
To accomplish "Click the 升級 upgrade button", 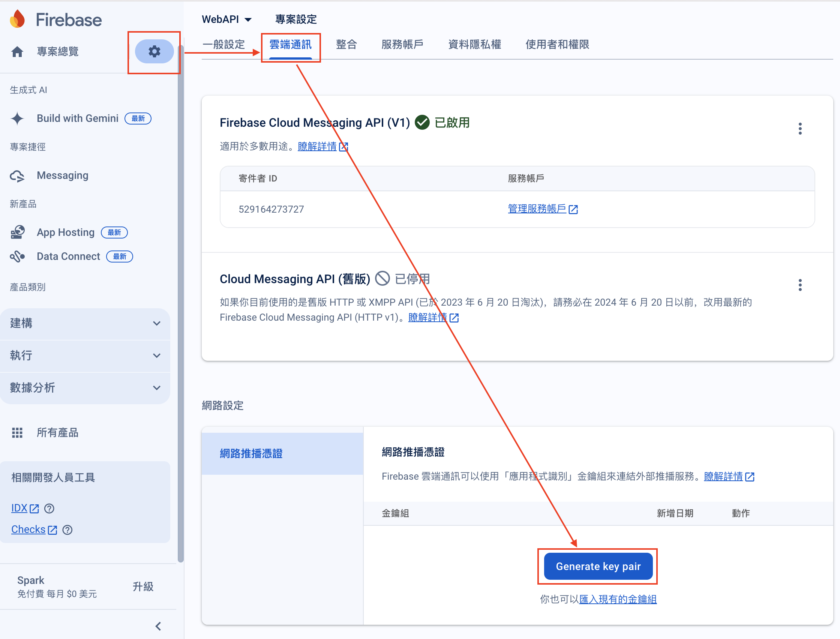I will [143, 586].
